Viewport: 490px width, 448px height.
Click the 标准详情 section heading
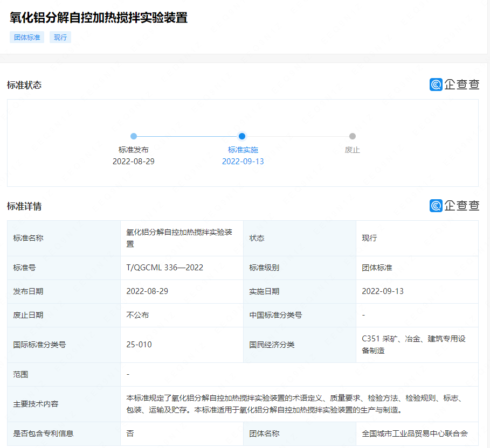[x=24, y=206]
